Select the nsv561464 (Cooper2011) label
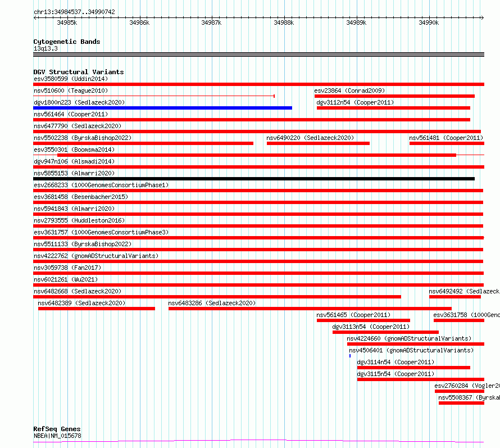The image size is (500, 448). click(71, 114)
